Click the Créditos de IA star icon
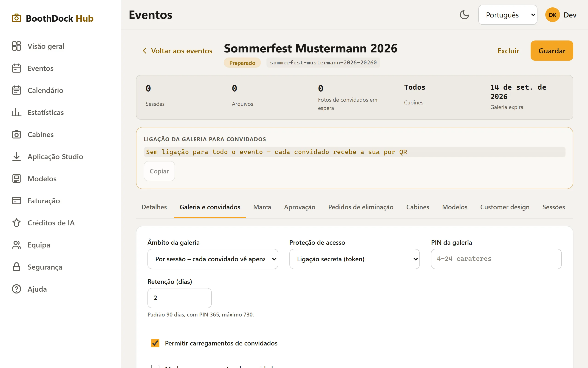The width and height of the screenshot is (588, 368). [16, 223]
